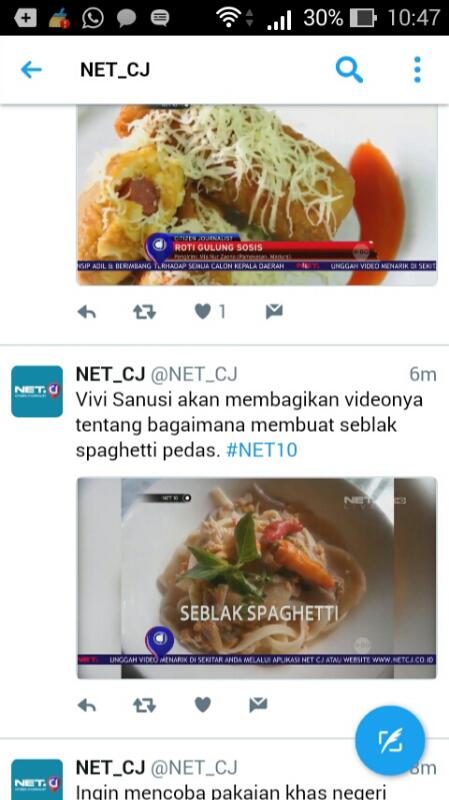This screenshot has width=449, height=800.
Task: Share Roti Gulung Sosis tweet via message
Action: click(274, 311)
